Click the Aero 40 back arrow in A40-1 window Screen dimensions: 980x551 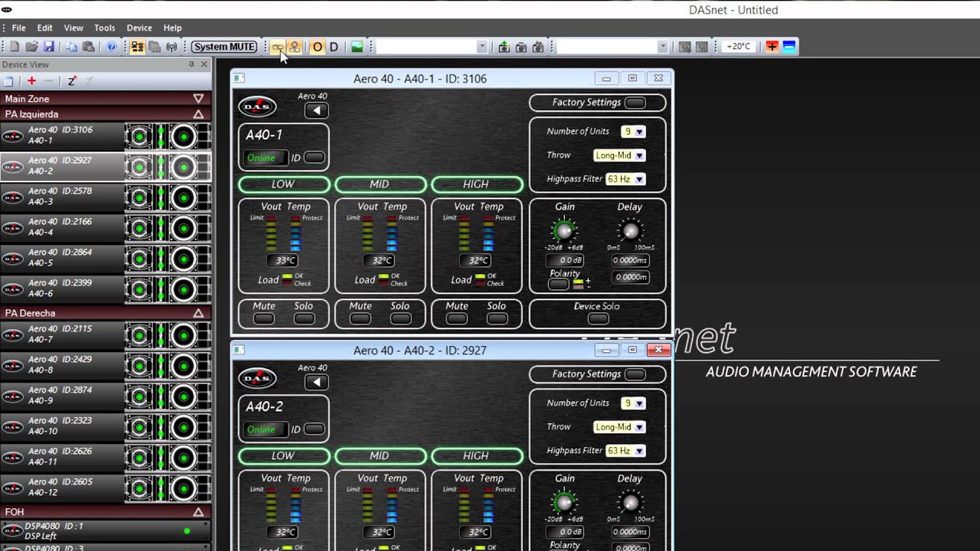point(316,110)
